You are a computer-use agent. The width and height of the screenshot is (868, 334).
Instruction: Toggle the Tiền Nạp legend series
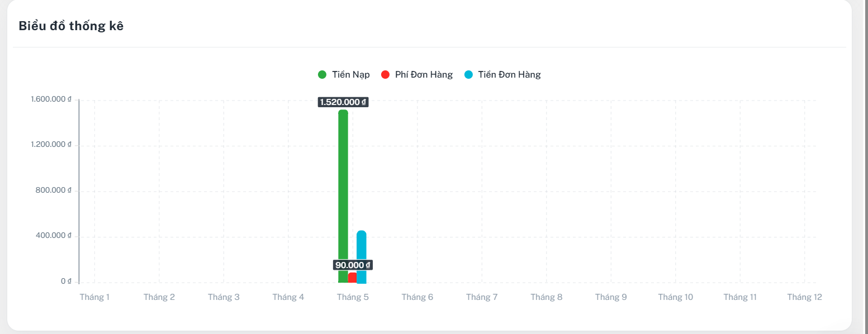click(344, 75)
